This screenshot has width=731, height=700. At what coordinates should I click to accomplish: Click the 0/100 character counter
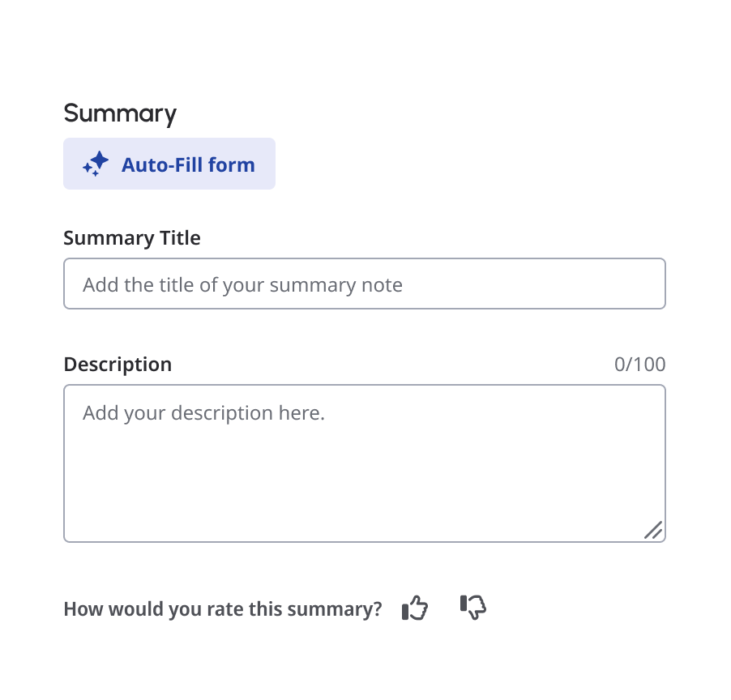click(639, 365)
